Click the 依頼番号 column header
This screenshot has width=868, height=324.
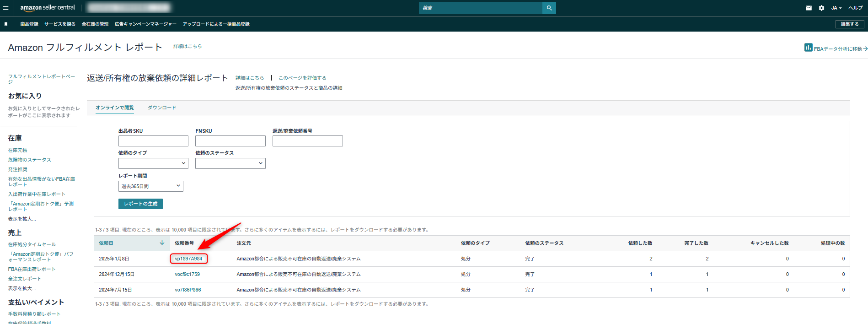[x=184, y=243]
